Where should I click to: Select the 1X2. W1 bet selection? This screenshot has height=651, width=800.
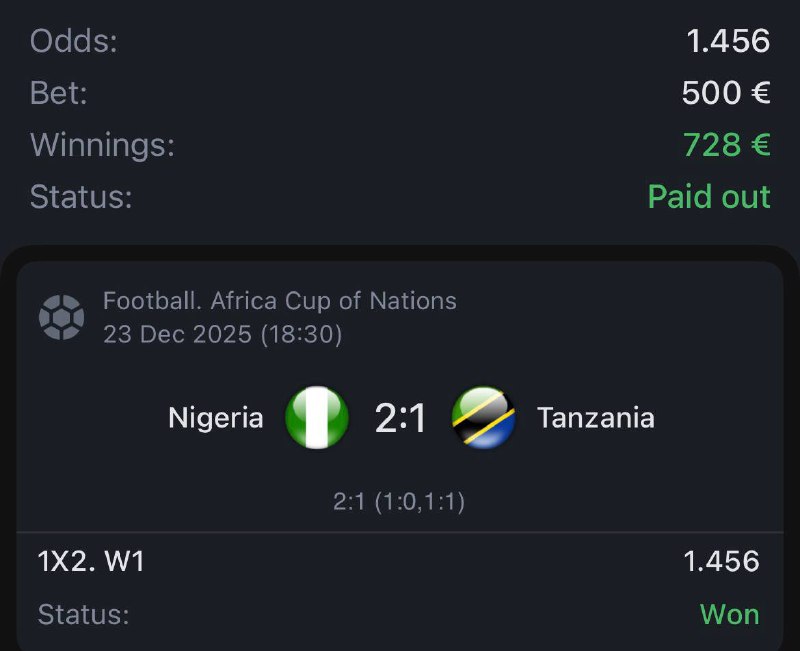click(x=91, y=562)
